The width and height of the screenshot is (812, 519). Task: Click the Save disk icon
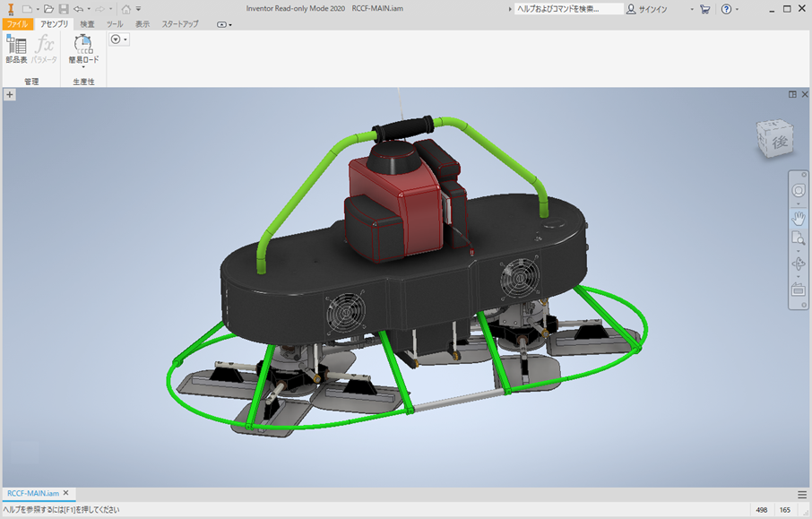click(x=63, y=9)
